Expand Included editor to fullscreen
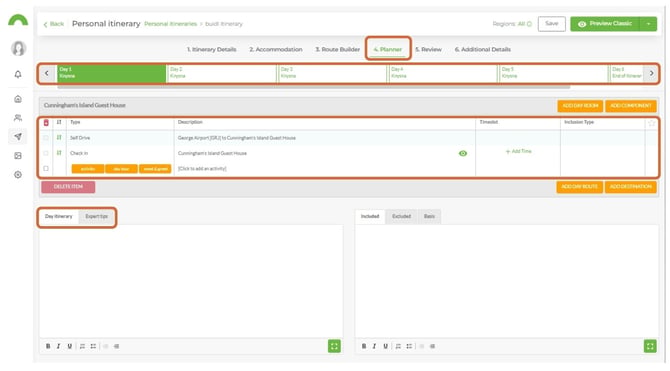The height and width of the screenshot is (371, 670). pos(650,346)
